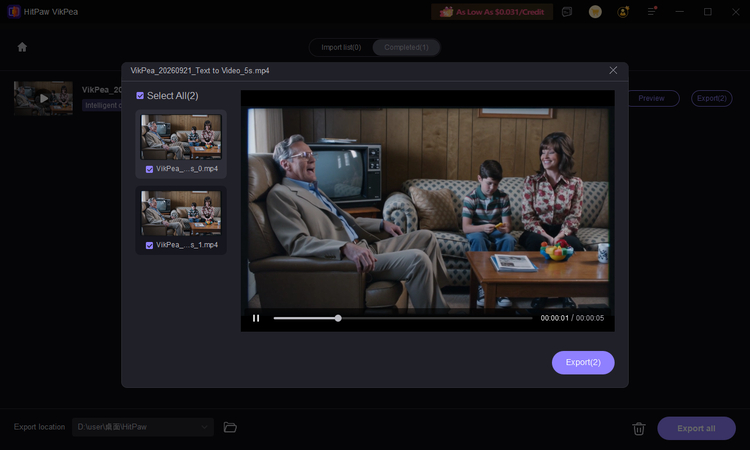This screenshot has height=450, width=750.
Task: Switch to Import list(0) tab
Action: pyautogui.click(x=341, y=47)
